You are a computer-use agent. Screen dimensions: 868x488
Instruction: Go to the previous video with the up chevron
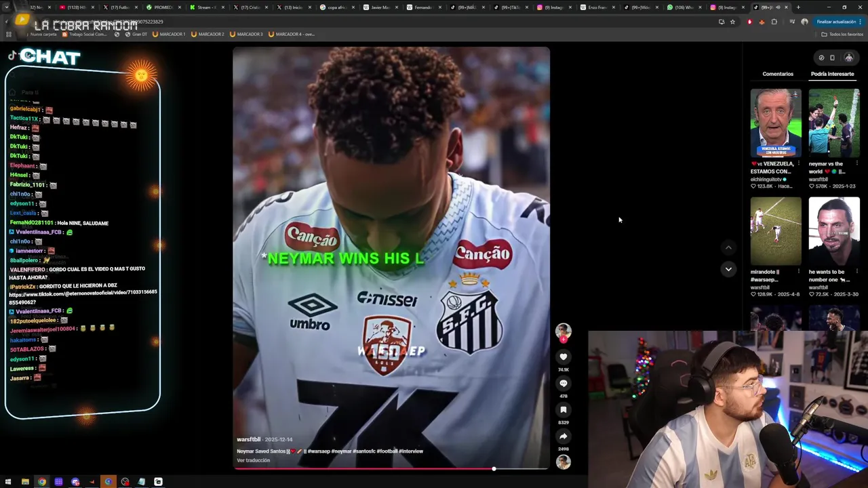[x=728, y=247]
